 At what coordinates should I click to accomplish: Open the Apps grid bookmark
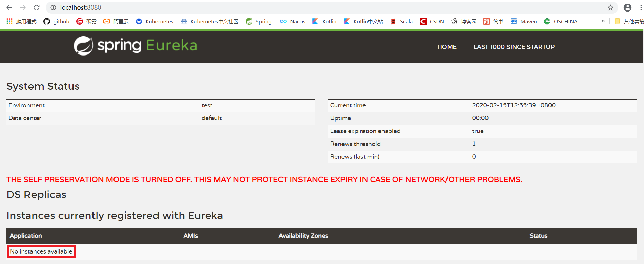pos(21,21)
